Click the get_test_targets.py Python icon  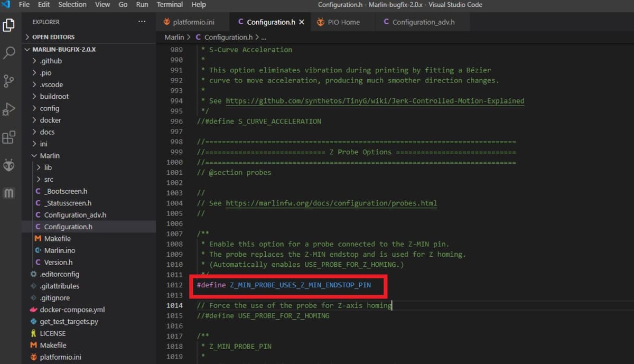34,321
